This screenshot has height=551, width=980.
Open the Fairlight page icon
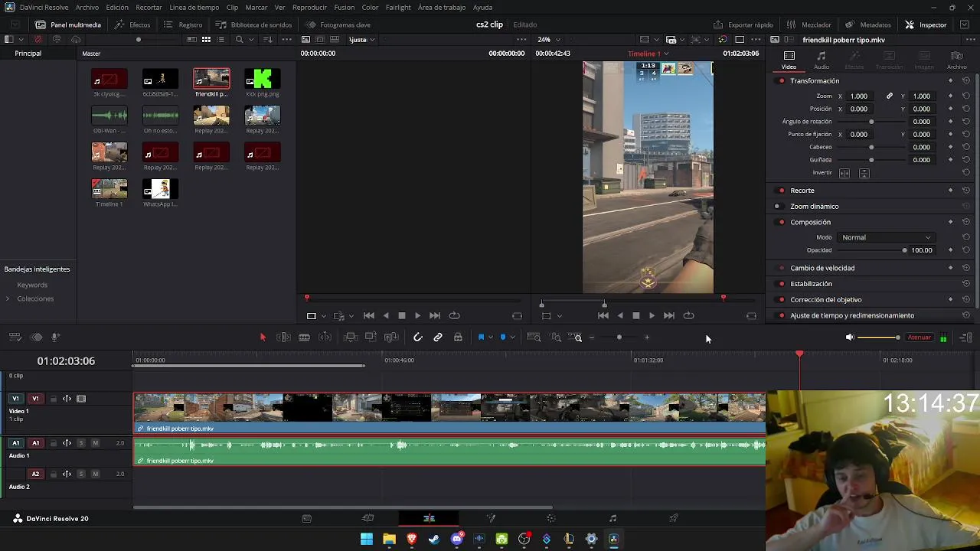(612, 518)
